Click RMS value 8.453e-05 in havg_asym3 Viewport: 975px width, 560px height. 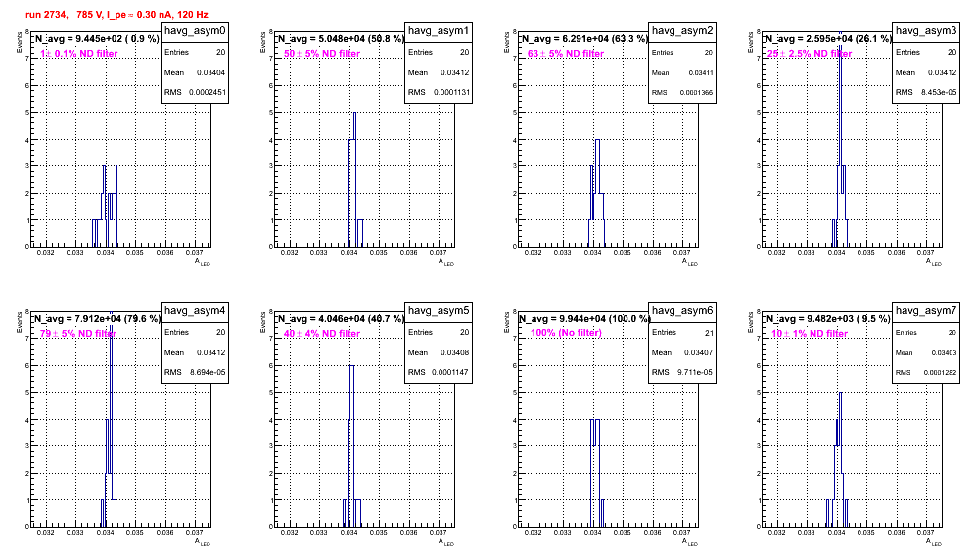click(x=939, y=92)
